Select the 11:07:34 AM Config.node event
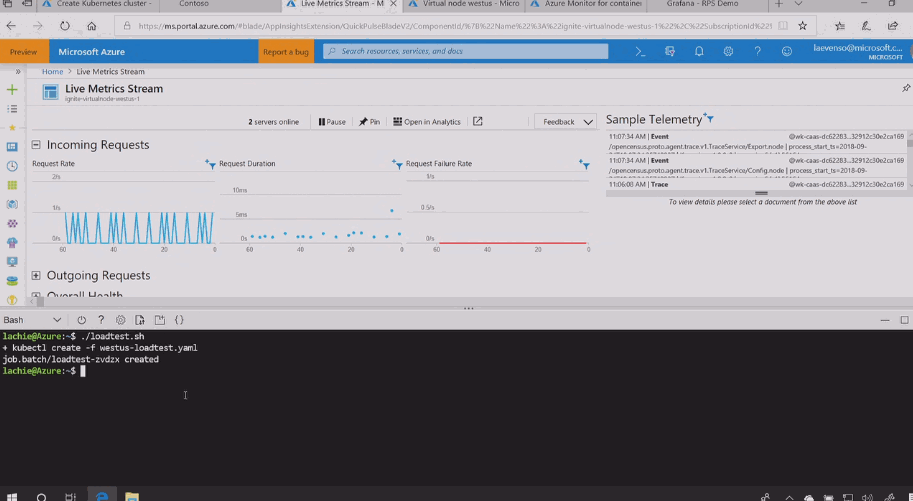The height and width of the screenshot is (501, 913). (756, 165)
